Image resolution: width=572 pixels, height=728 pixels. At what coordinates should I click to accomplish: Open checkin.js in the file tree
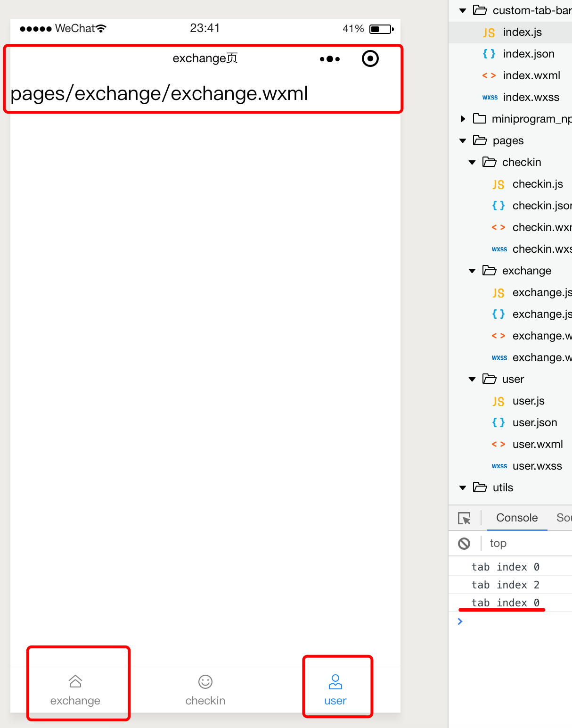(x=538, y=184)
